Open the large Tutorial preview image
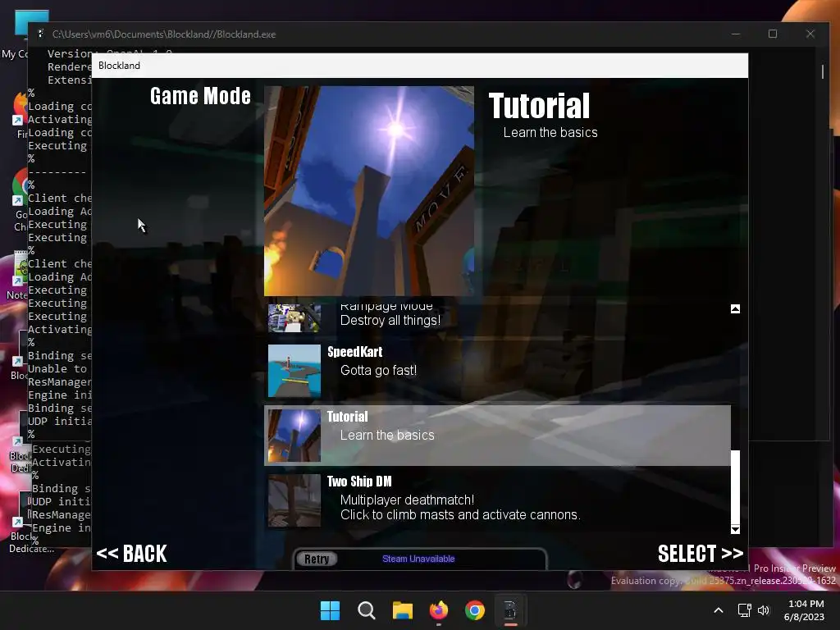Viewport: 840px width, 630px height. 368,190
